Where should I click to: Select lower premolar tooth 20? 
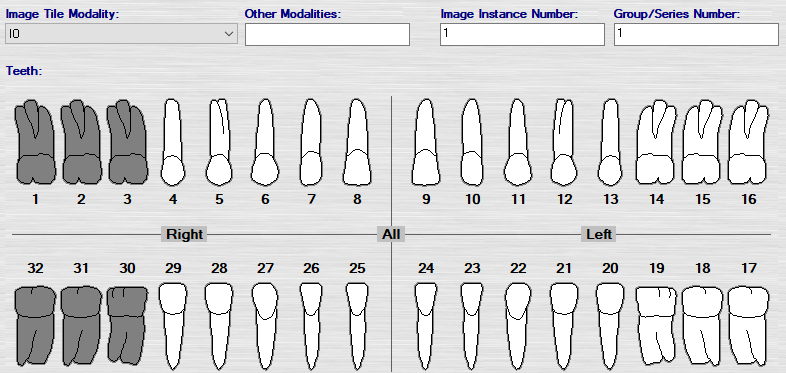[610, 327]
